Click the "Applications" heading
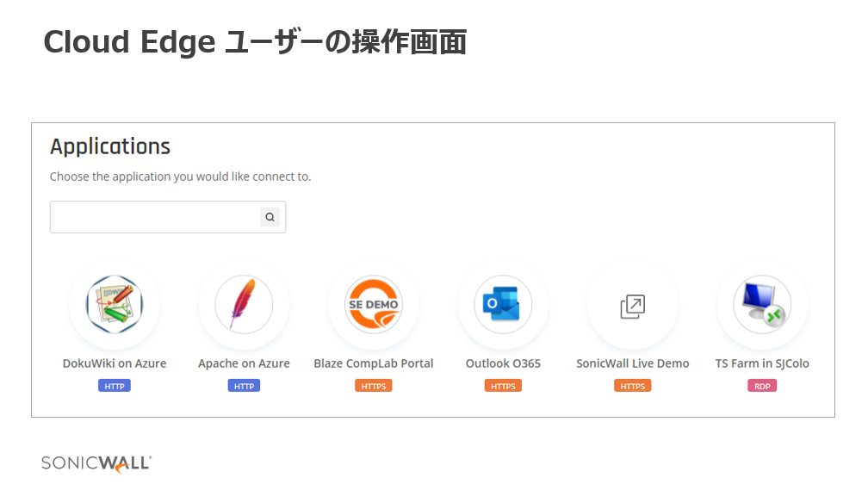 110,146
